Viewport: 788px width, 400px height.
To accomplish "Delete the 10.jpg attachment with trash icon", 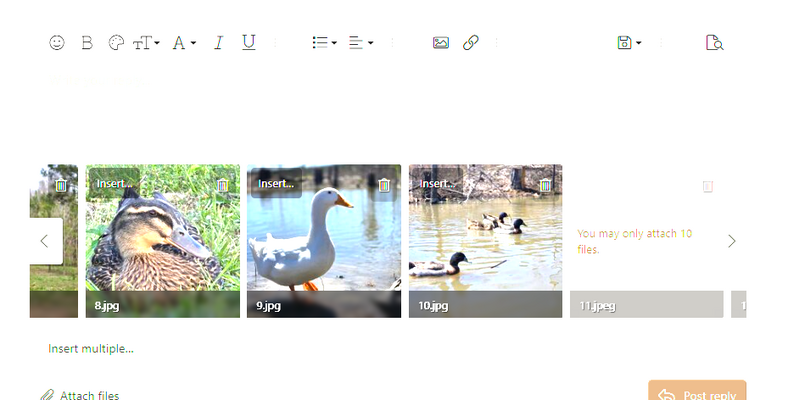I will (x=545, y=185).
